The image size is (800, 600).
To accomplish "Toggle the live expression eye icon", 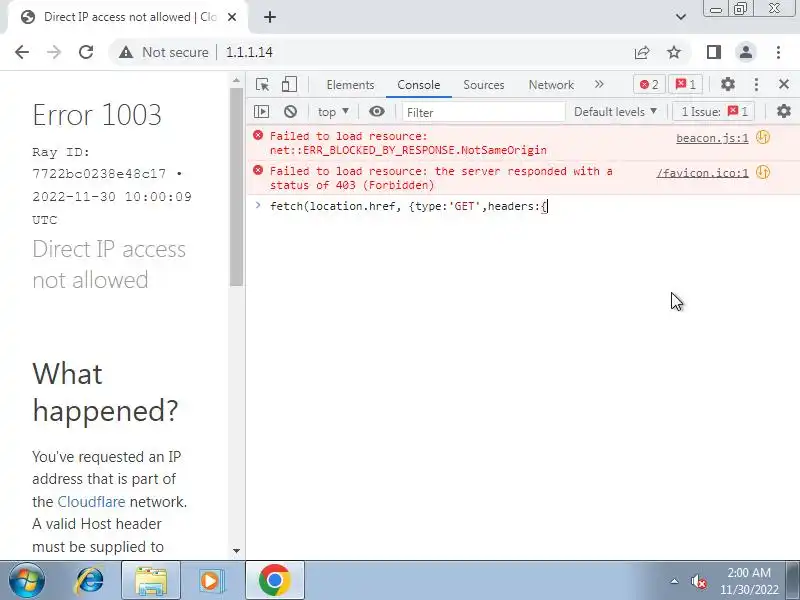I will [377, 112].
